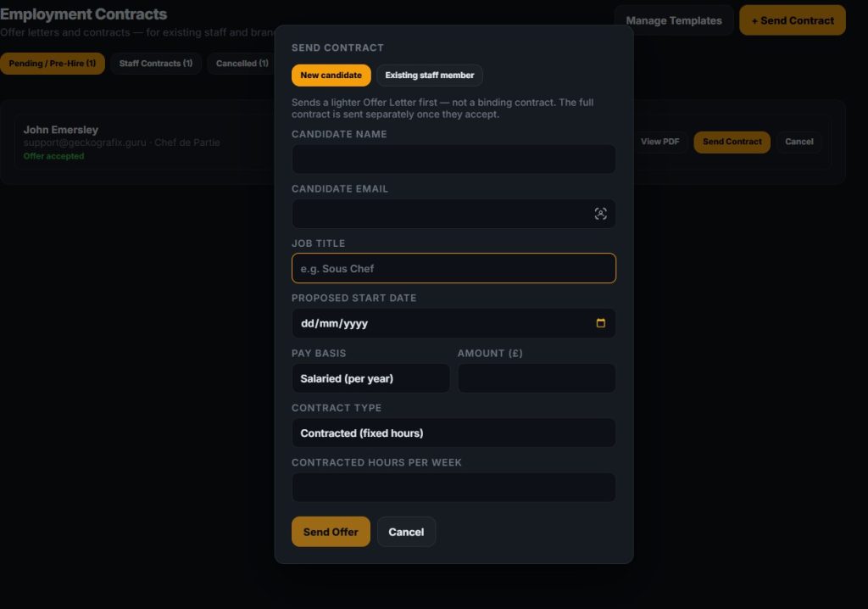
Task: Switch to the Staff Contracts tab
Action: click(156, 64)
